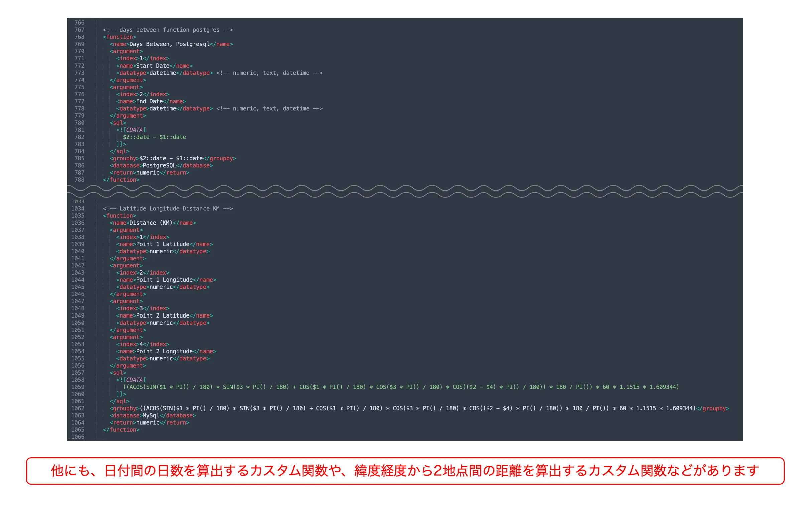Viewport: 812px width, 506px height.
Task: Click 'PostgreSQL' database value text
Action: point(159,166)
